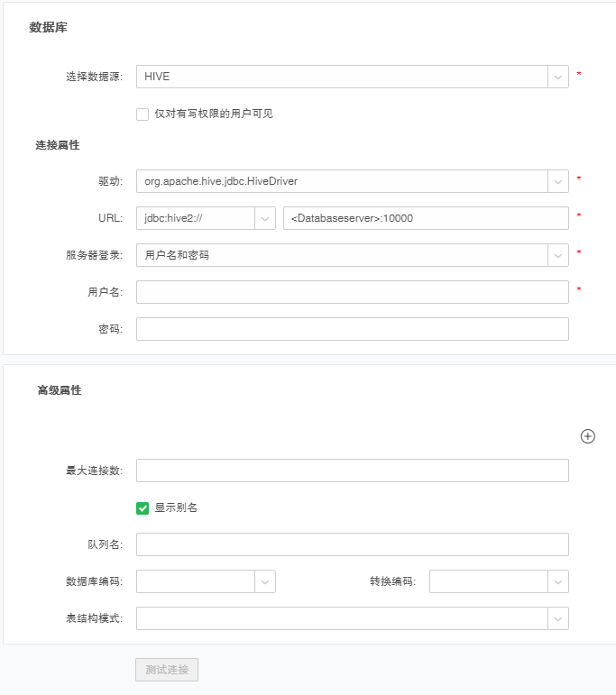
Task: Expand the 服务器登录 dropdown
Action: (x=558, y=255)
